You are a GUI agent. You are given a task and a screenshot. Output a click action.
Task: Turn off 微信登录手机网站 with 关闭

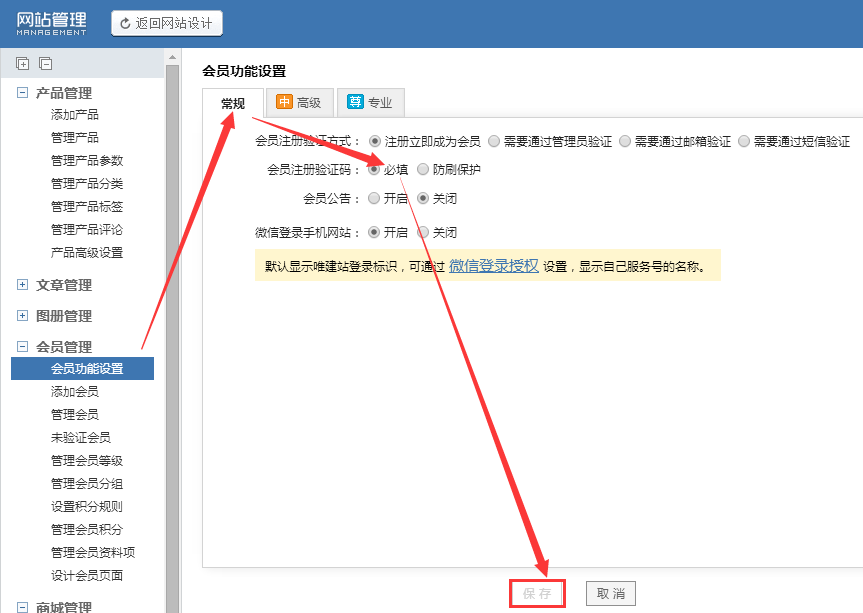(423, 232)
